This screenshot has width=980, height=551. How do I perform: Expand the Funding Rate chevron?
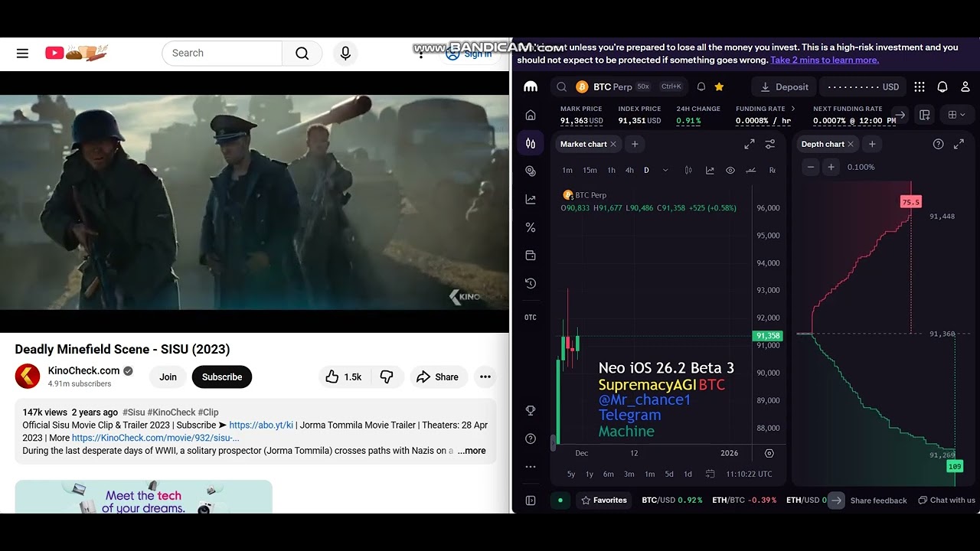[792, 109]
